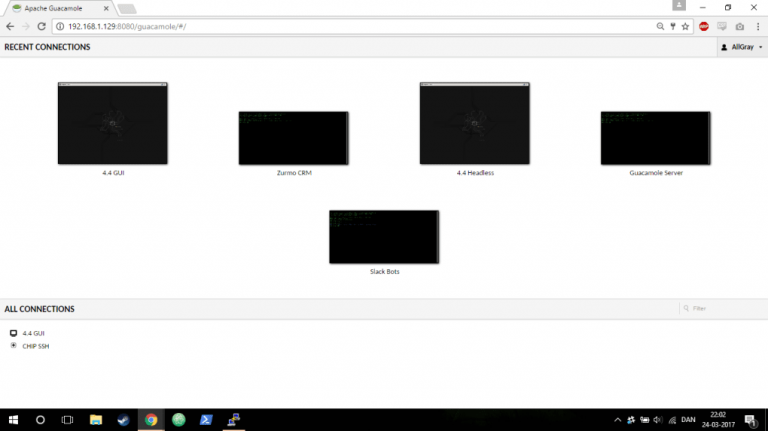
Task: Select CHIP SSH in All Connections list
Action: [35, 346]
